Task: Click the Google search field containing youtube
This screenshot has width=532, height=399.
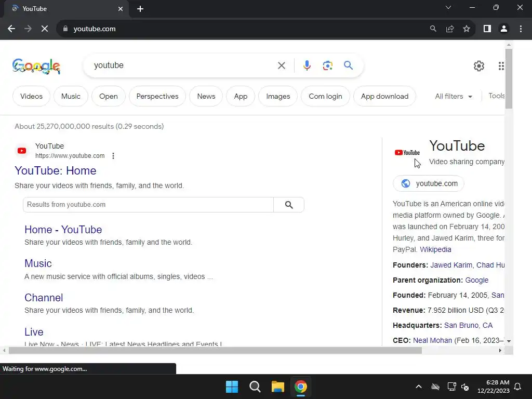Action: pyautogui.click(x=183, y=65)
